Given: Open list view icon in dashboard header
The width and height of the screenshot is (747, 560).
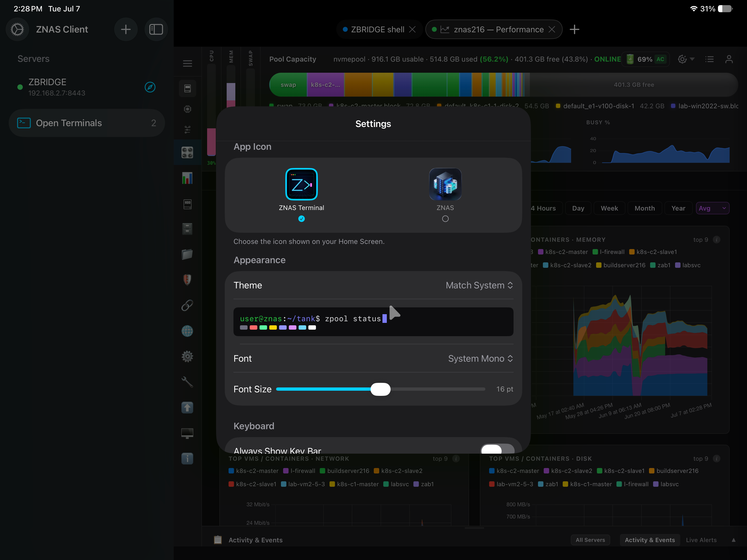Looking at the screenshot, I should [710, 59].
